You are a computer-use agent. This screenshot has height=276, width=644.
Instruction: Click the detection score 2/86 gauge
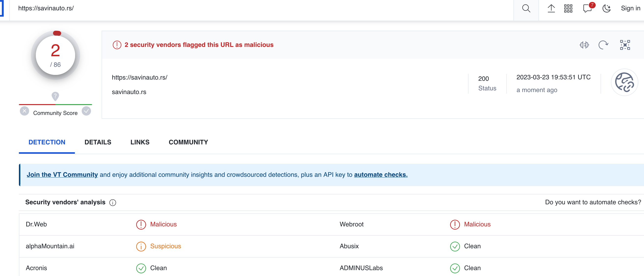[x=55, y=55]
